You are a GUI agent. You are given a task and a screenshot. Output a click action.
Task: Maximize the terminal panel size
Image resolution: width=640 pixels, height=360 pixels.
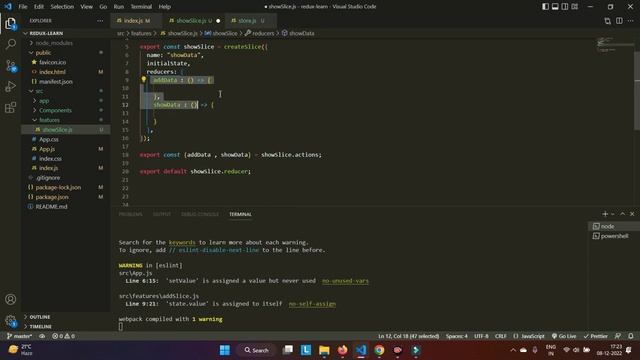pyautogui.click(x=622, y=214)
